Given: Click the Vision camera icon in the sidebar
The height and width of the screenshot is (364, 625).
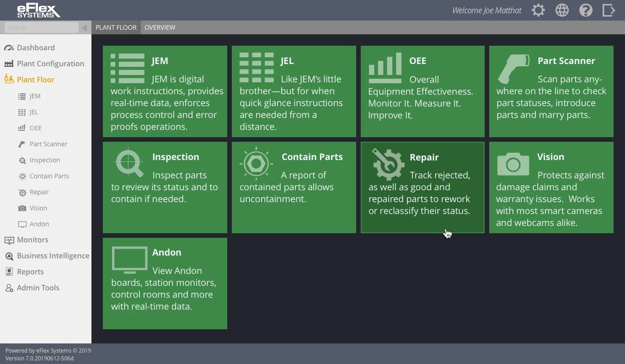Looking at the screenshot, I should click(x=21, y=208).
